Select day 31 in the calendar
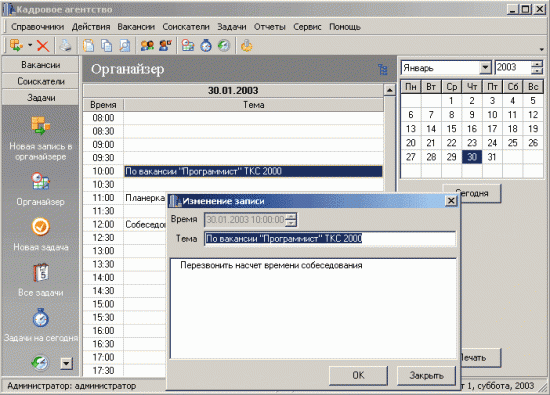Screen dimensions: 550x395 [x=492, y=157]
